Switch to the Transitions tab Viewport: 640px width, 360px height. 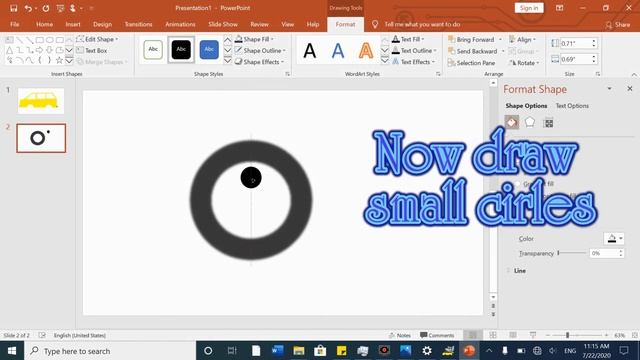coord(138,24)
